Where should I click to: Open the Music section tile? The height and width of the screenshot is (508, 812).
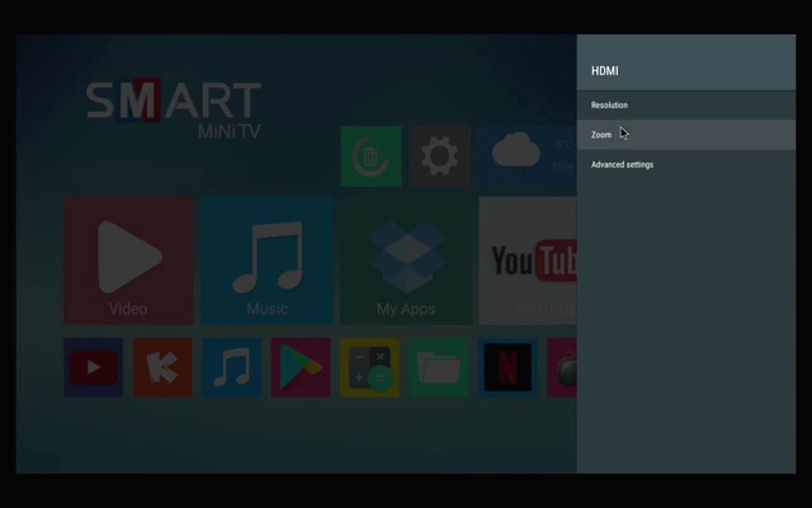(266, 260)
